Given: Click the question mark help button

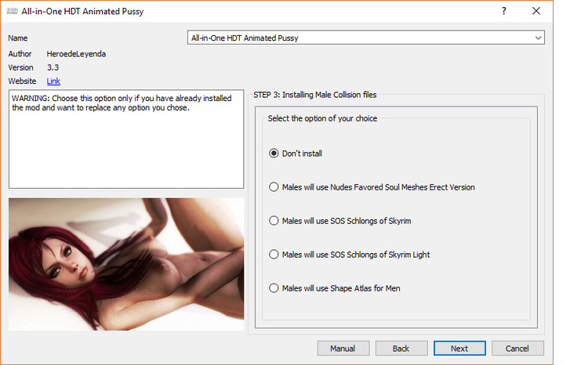Looking at the screenshot, I should click(x=504, y=11).
